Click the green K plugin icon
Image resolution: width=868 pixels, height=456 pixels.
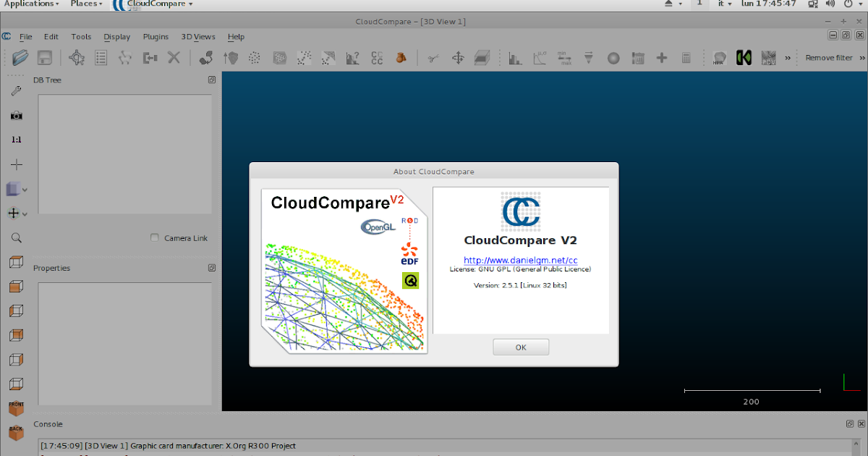[744, 58]
